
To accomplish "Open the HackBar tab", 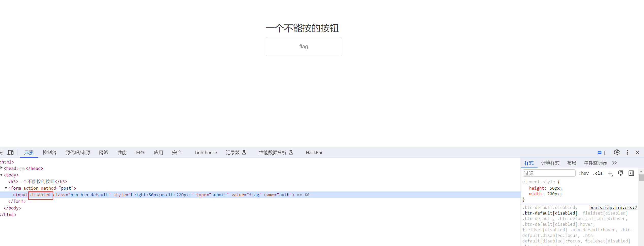I will coord(314,152).
